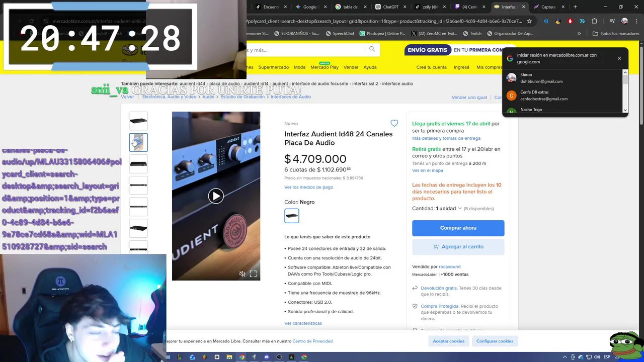Viewport: 644px width, 362px height.
Task: Unmute the product video sound
Action: tap(242, 274)
